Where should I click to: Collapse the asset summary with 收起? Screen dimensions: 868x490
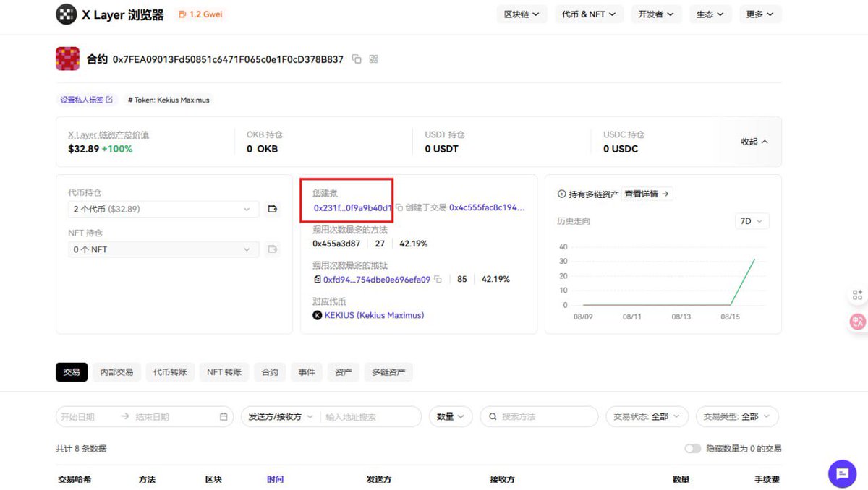pyautogui.click(x=754, y=142)
